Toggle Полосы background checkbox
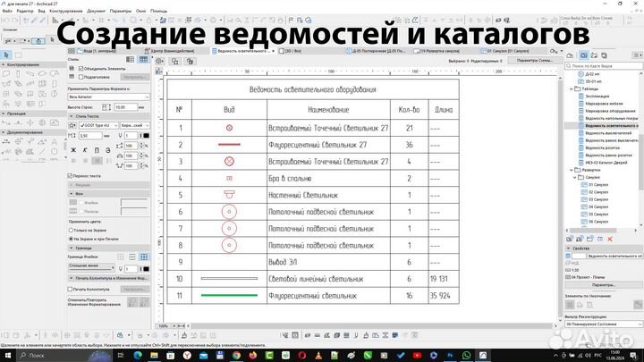644x362 pixels. pos(81,211)
